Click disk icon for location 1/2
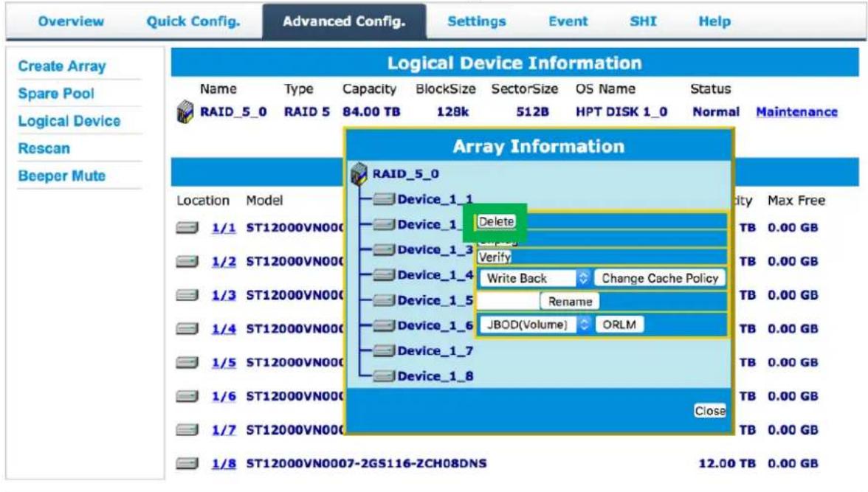Screen dimensions: 868x492 point(187,261)
